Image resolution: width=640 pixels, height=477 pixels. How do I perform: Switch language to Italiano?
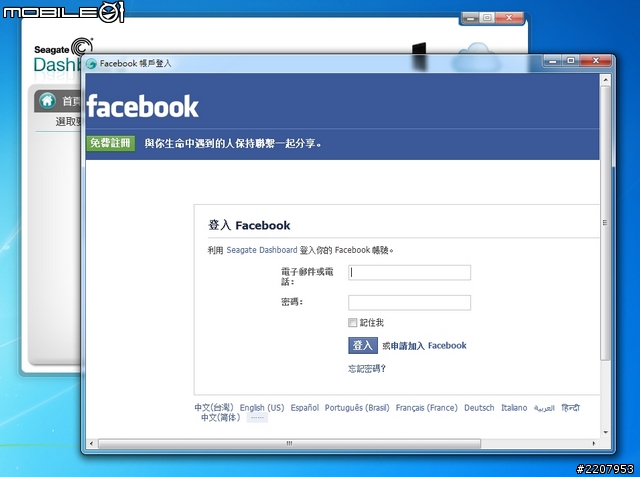click(x=514, y=408)
